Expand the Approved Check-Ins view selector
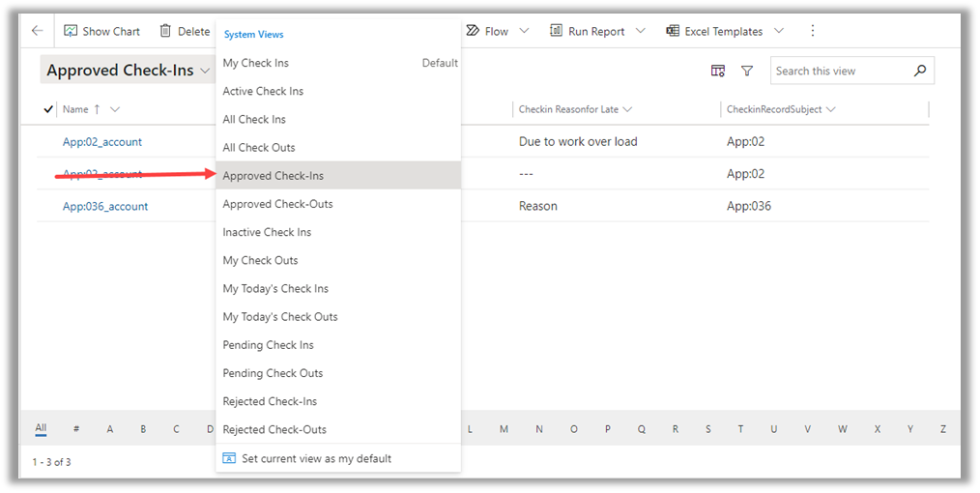Viewport: 980px width, 493px height. [x=204, y=71]
